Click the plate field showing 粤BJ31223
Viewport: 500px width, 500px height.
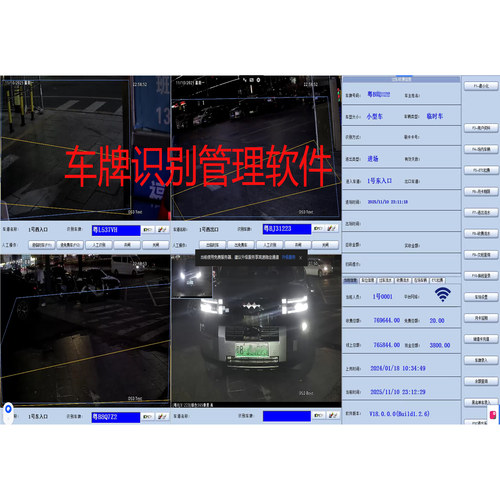pos(287,229)
